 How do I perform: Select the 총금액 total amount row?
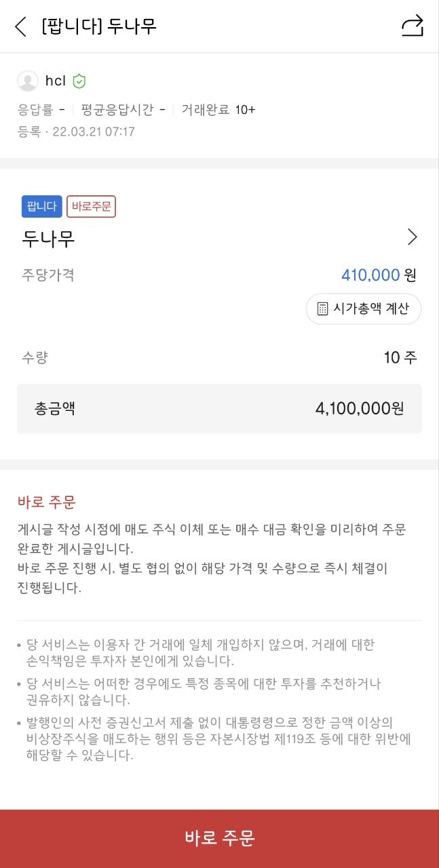pos(220,408)
